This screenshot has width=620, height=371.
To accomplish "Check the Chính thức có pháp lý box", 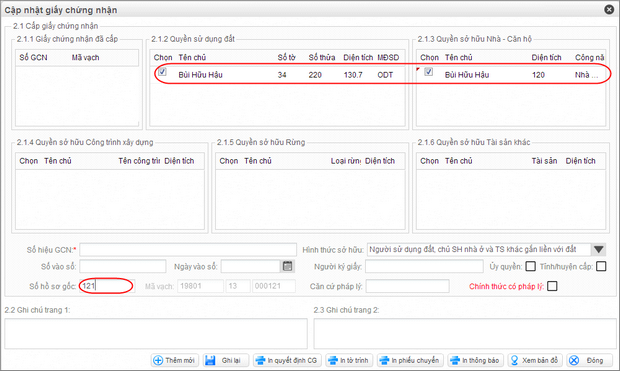I will point(552,286).
